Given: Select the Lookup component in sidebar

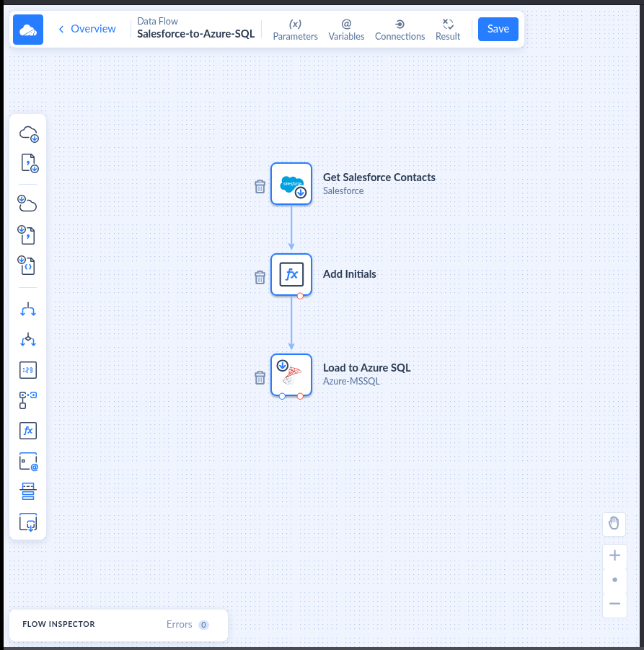Looking at the screenshot, I should (x=28, y=400).
